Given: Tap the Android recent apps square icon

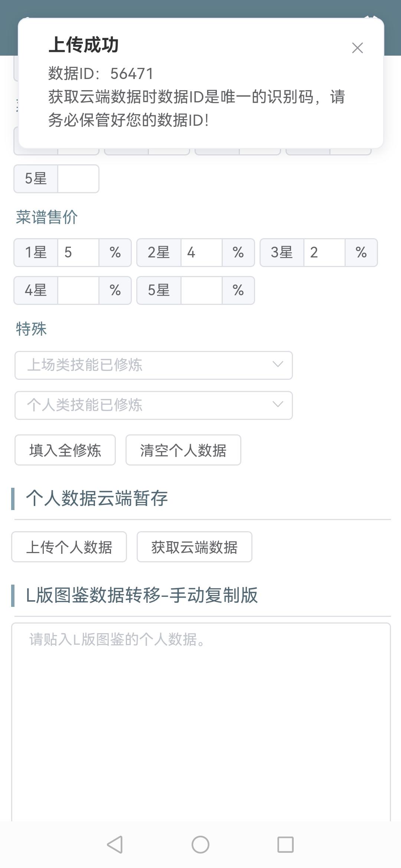Looking at the screenshot, I should tap(286, 845).
